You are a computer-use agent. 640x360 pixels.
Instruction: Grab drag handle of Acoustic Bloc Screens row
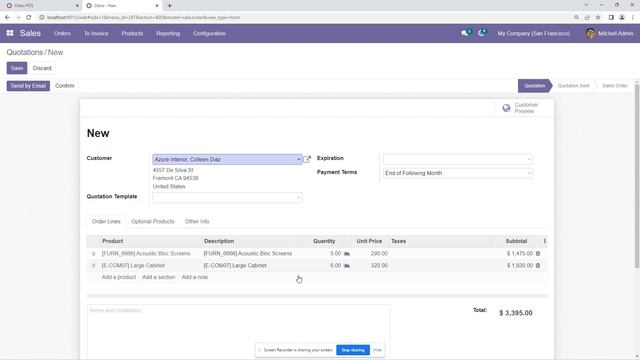[x=93, y=253]
